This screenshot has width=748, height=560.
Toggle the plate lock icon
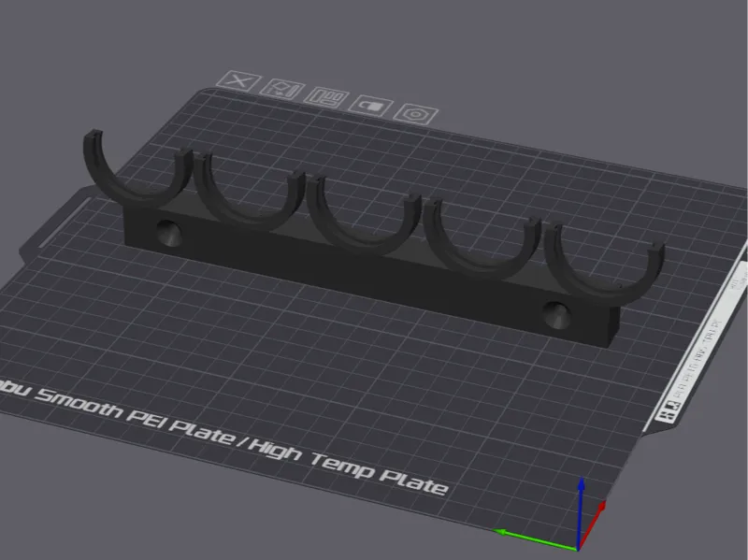click(370, 106)
